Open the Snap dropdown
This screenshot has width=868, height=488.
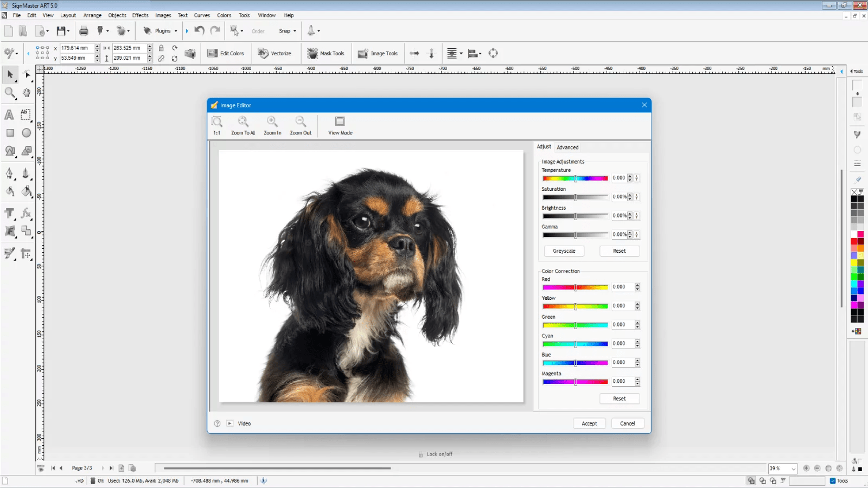288,31
